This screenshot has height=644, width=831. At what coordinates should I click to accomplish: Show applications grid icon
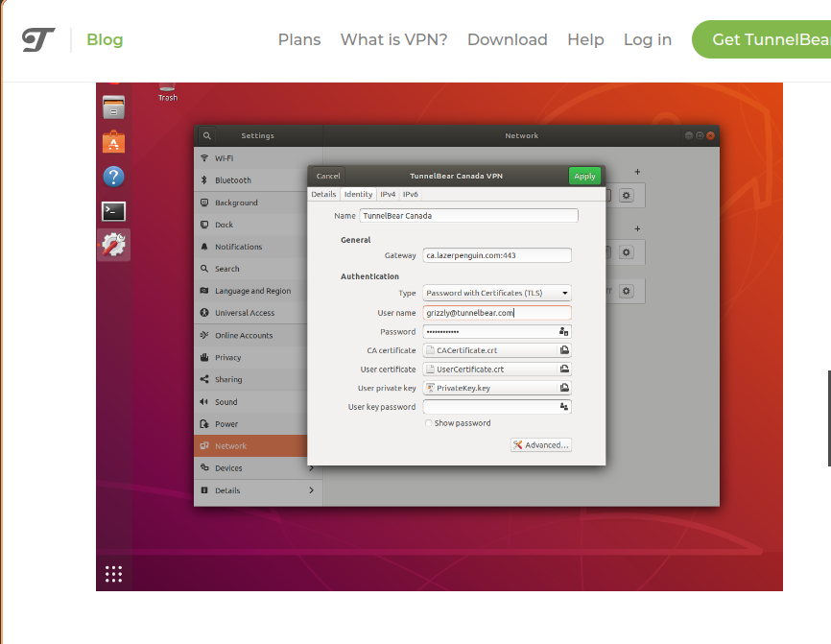[113, 574]
